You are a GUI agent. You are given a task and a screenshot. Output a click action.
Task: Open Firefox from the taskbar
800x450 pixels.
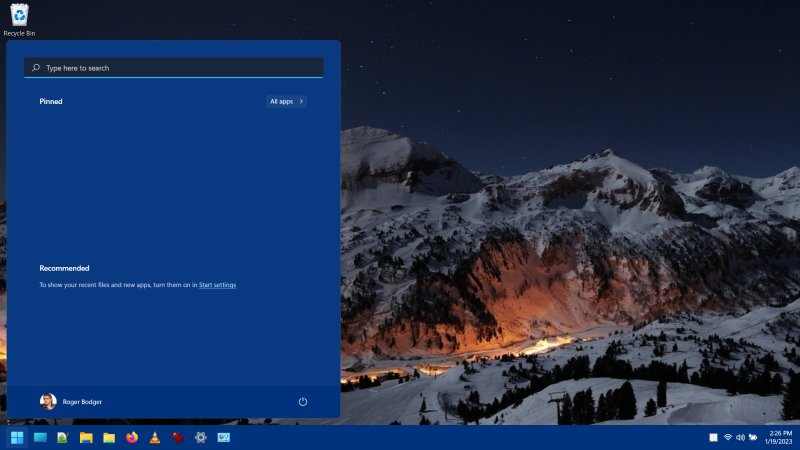(x=132, y=437)
